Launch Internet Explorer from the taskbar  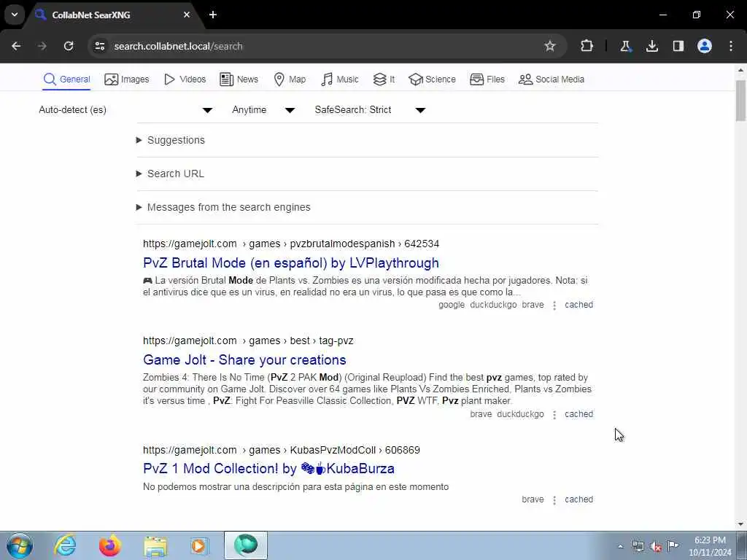pos(65,545)
